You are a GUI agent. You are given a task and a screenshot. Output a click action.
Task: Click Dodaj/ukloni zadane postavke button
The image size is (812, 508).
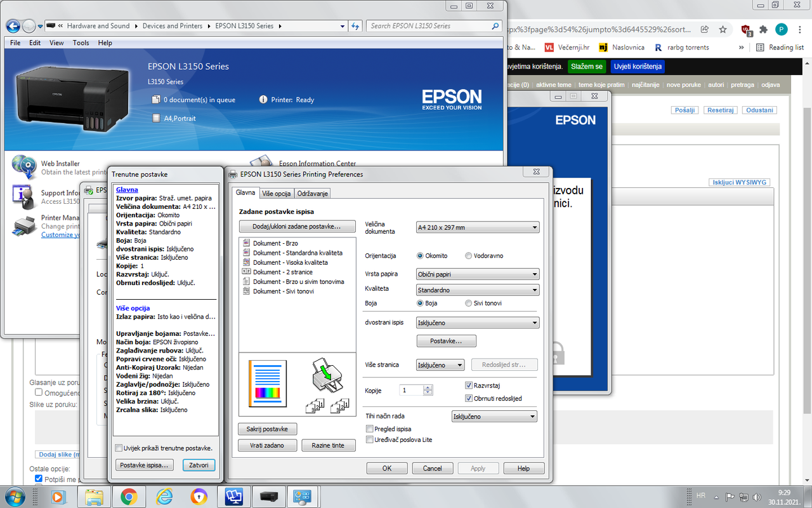pos(298,226)
